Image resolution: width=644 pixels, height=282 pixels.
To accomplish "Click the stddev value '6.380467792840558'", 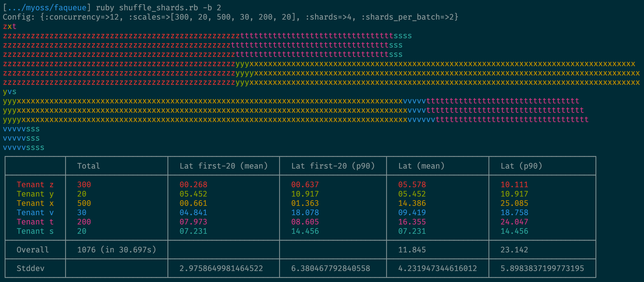I will click(331, 268).
